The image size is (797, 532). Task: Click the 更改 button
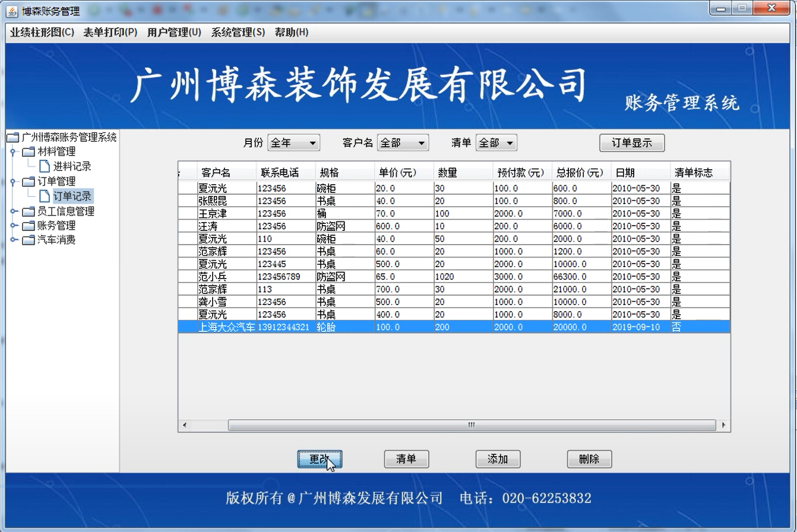pyautogui.click(x=320, y=459)
